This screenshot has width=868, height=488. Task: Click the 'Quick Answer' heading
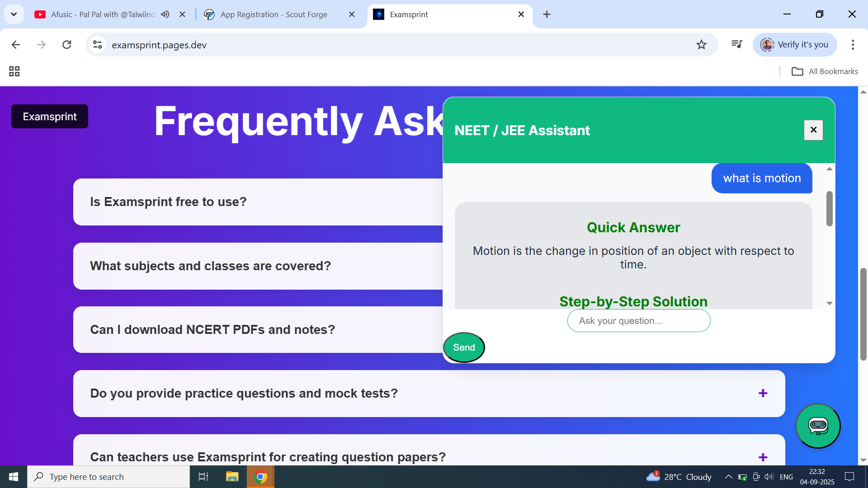(x=633, y=228)
